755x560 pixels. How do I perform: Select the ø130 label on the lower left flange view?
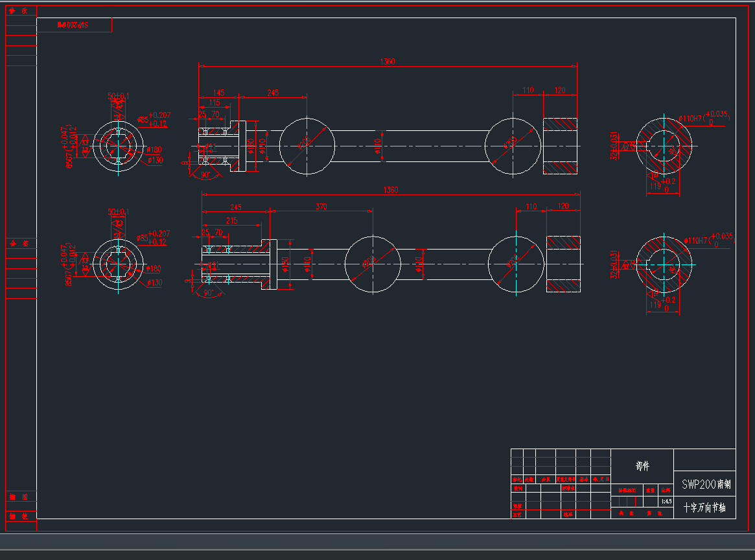pos(154,283)
